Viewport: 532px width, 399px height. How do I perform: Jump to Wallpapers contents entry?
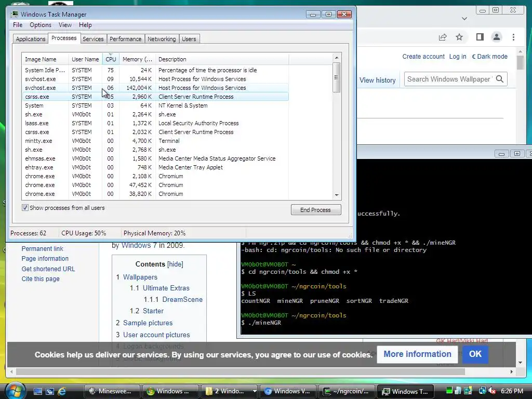point(140,277)
